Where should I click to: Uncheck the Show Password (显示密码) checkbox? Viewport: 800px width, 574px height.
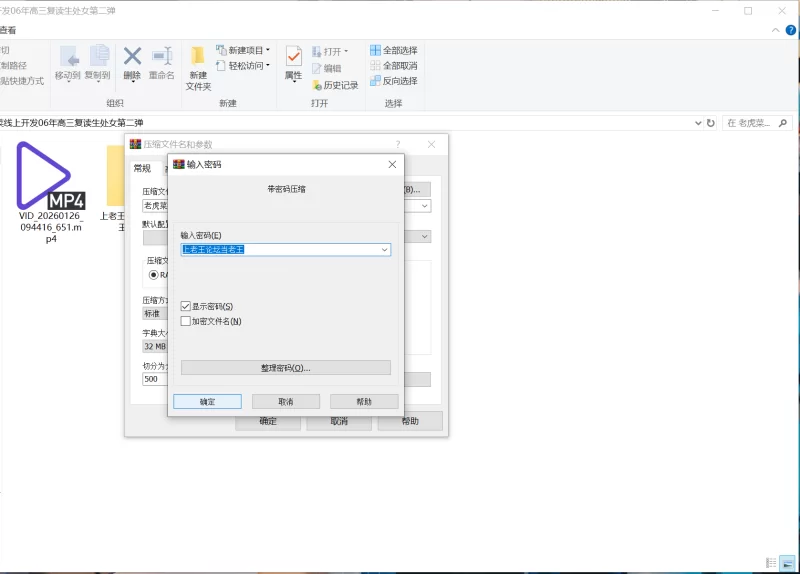point(185,306)
